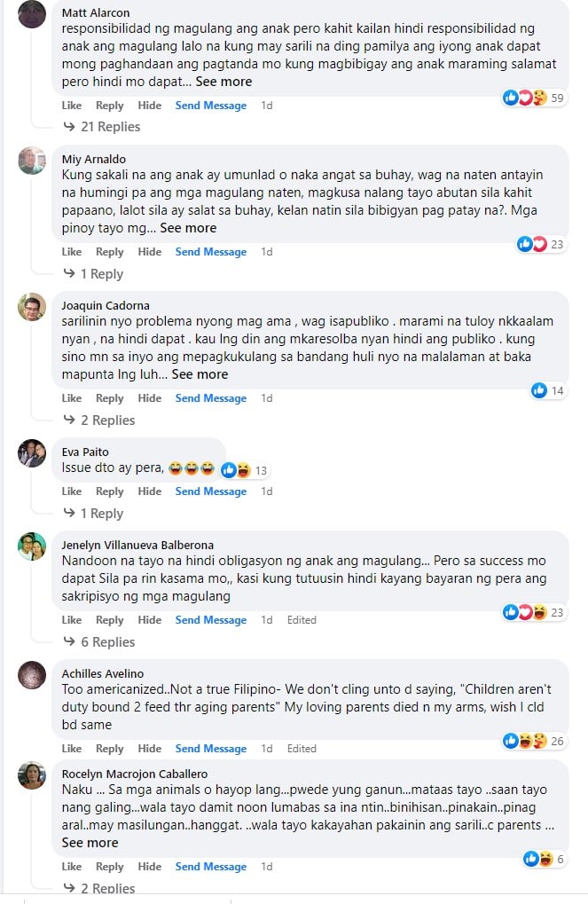This screenshot has width=588, height=904.
Task: Open Joaquin Cadorna's profile avatar
Action: click(x=32, y=307)
